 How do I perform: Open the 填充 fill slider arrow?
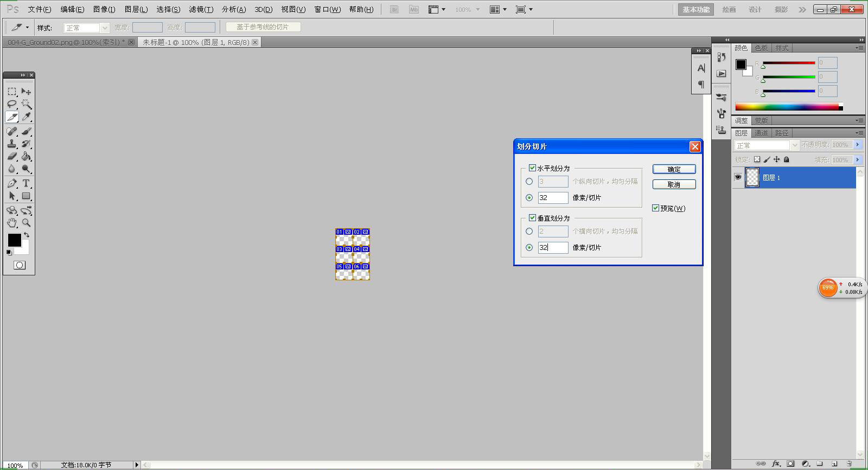(x=858, y=160)
